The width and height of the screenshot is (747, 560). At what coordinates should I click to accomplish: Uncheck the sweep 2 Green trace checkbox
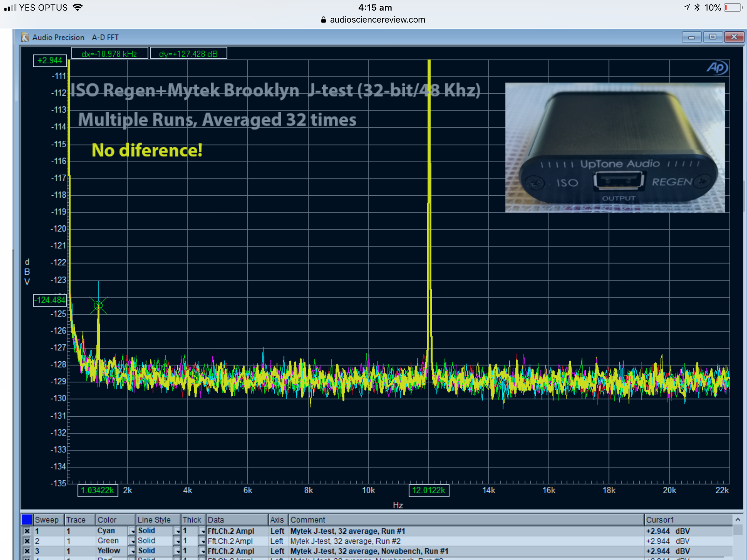pyautogui.click(x=27, y=541)
